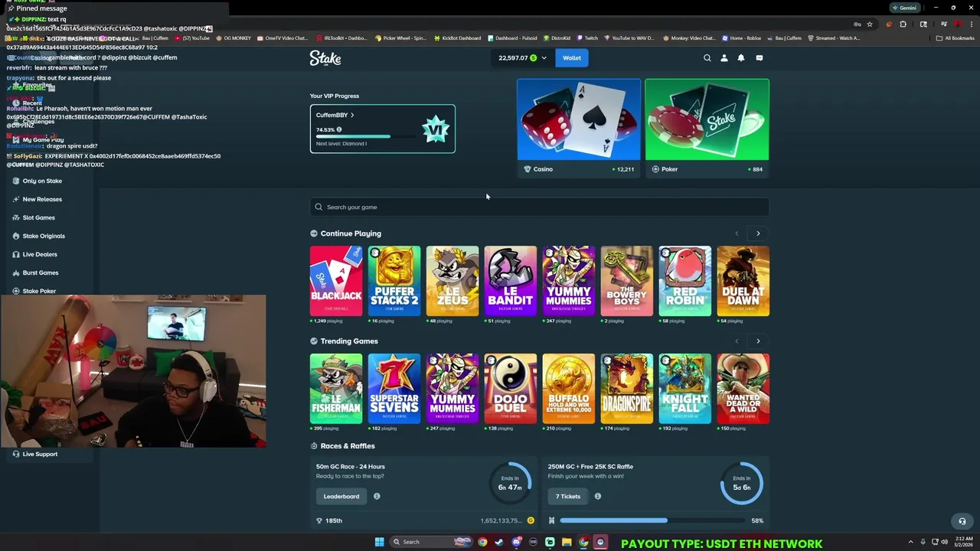Open Live Support in sidebar
The width and height of the screenshot is (980, 551).
point(40,454)
